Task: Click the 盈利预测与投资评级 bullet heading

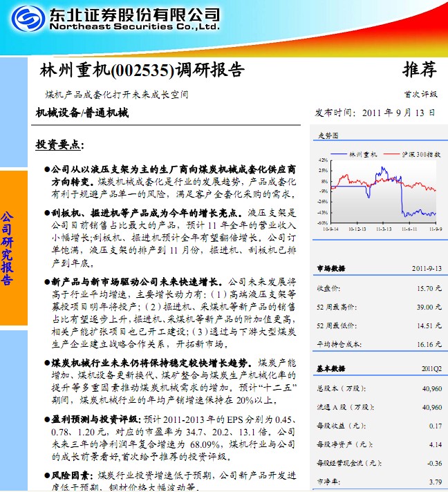Action: click(x=93, y=419)
